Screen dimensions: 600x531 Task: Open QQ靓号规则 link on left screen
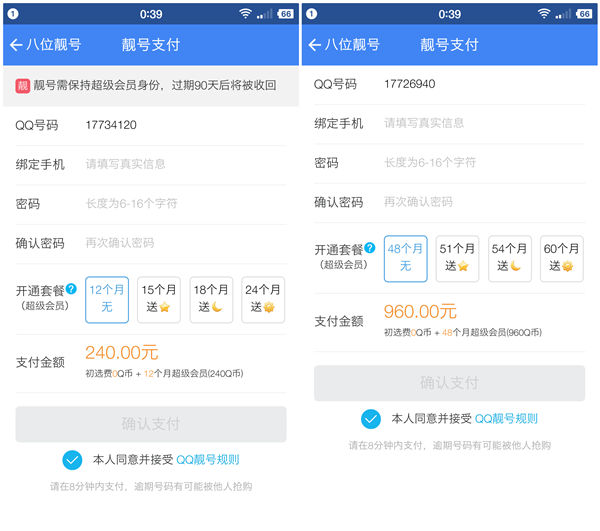coord(208,460)
